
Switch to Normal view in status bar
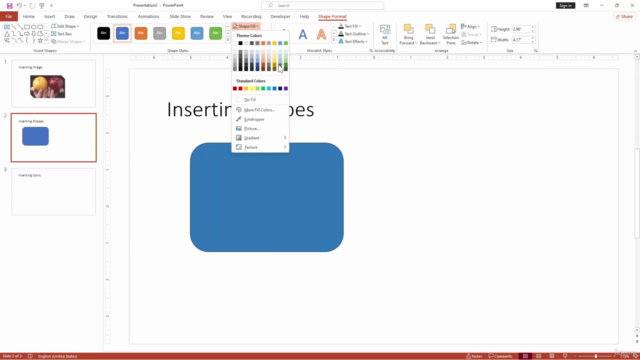[525, 356]
